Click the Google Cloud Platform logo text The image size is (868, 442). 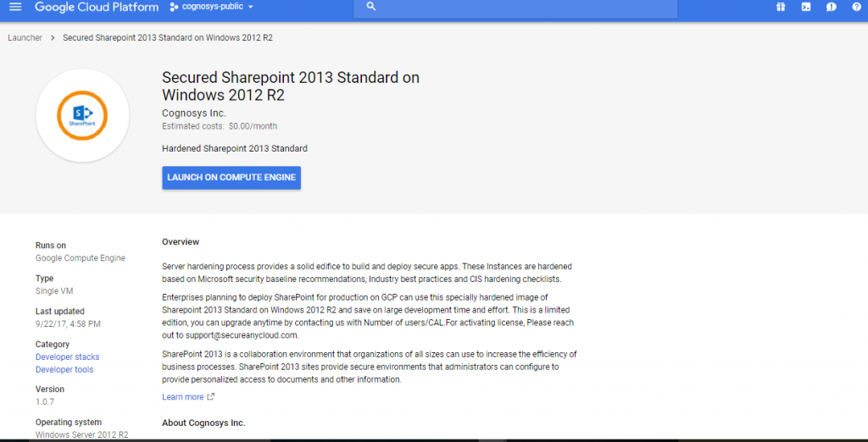coord(97,7)
